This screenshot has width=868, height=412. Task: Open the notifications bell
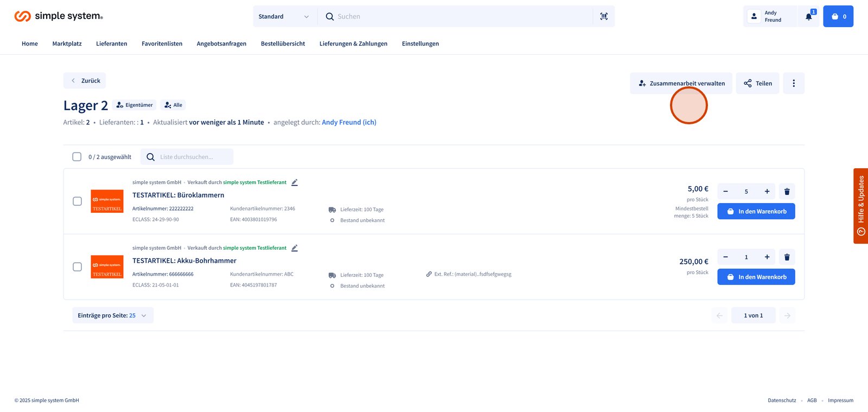click(808, 16)
